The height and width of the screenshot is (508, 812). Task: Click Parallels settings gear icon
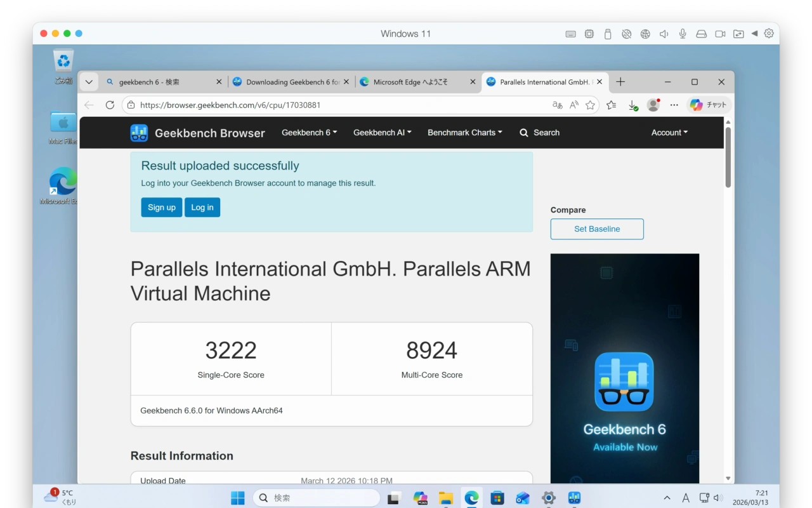click(x=769, y=34)
